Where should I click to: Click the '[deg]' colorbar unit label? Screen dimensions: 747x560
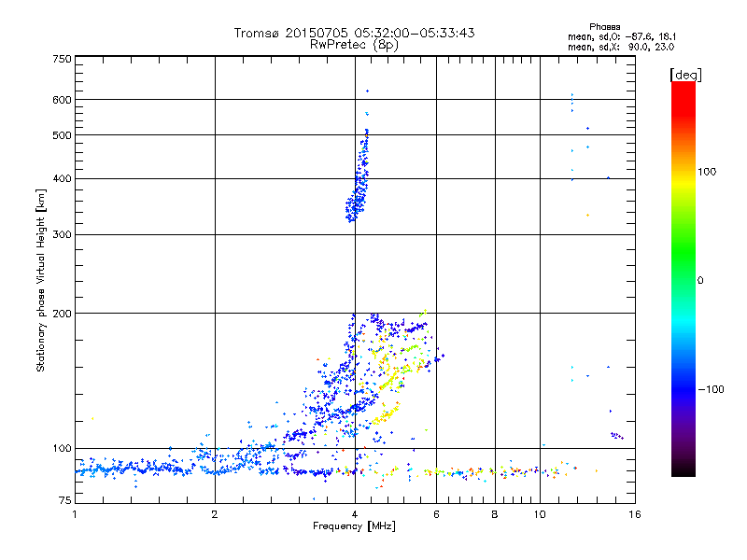(x=686, y=76)
